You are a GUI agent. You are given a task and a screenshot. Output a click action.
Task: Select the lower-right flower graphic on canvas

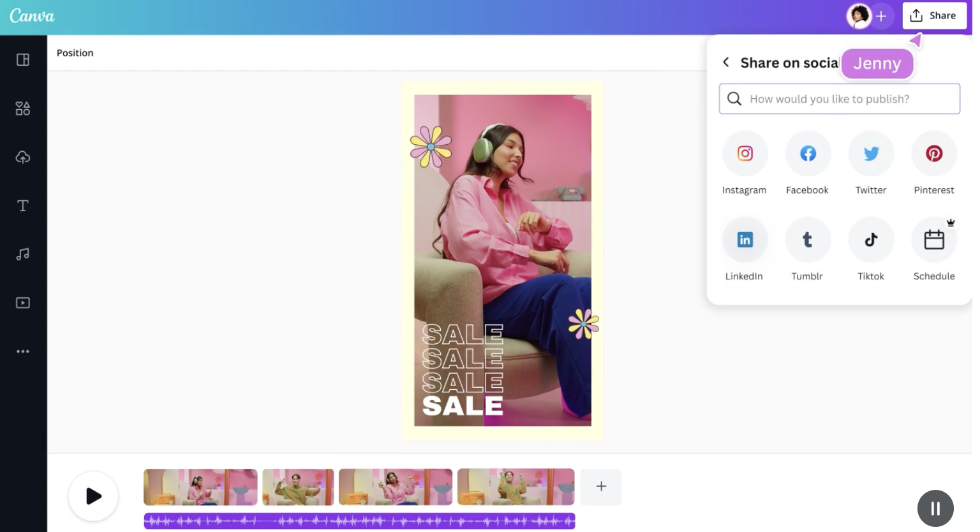(583, 324)
